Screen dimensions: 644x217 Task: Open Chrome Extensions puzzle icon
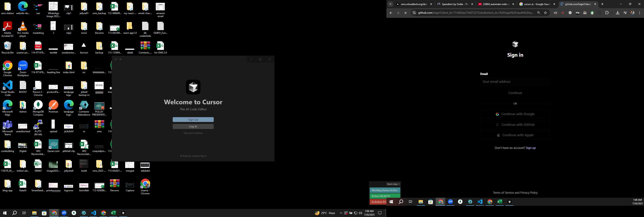tap(607, 13)
